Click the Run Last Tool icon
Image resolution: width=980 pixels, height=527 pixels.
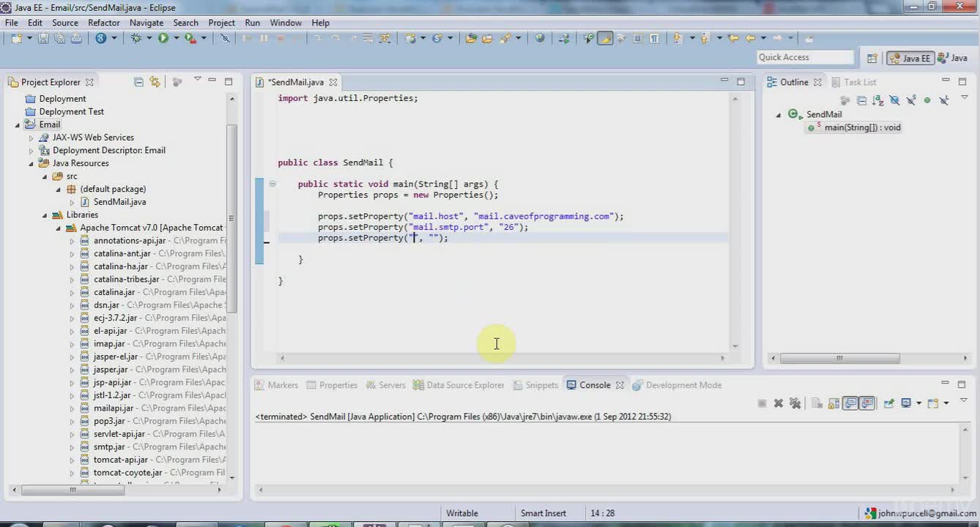click(190, 38)
